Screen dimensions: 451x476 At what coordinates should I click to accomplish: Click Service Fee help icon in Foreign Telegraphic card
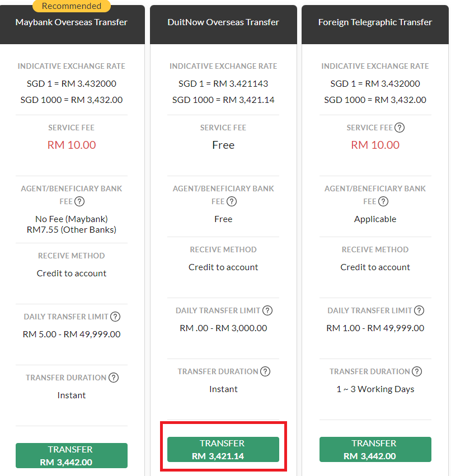pyautogui.click(x=399, y=128)
